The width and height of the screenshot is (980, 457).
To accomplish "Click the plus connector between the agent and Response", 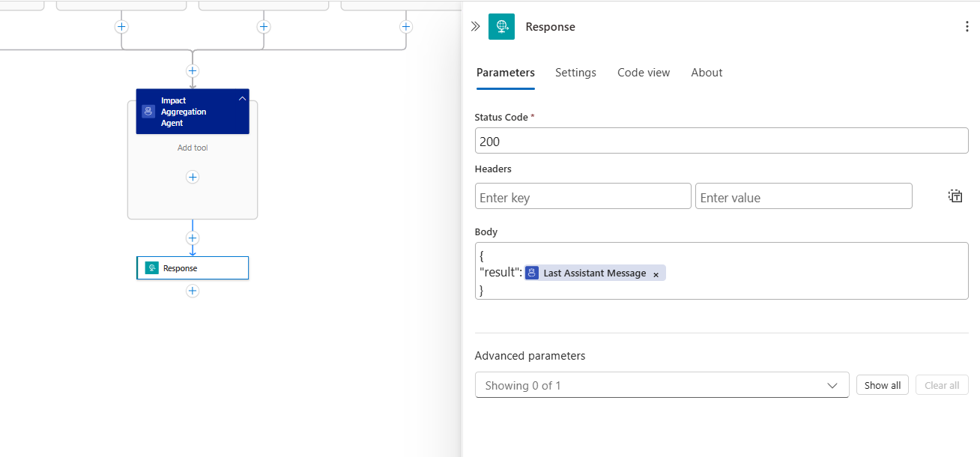I will click(193, 237).
